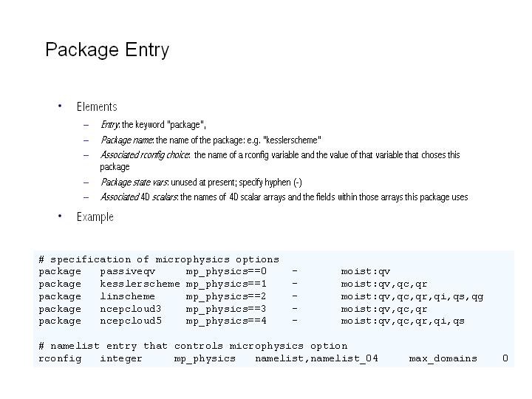Click the "rconfig" keyword in code
The height and width of the screenshot is (399, 532).
coord(60,358)
